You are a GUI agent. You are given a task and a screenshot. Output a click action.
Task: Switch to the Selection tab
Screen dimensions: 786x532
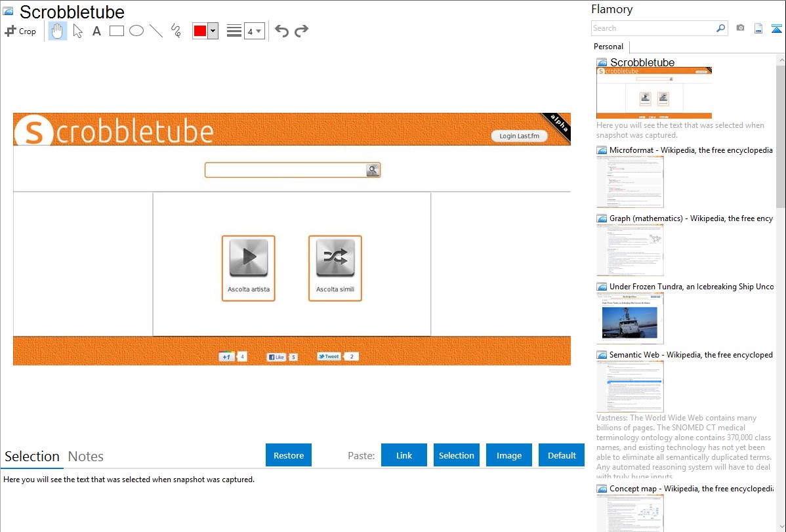coord(32,457)
